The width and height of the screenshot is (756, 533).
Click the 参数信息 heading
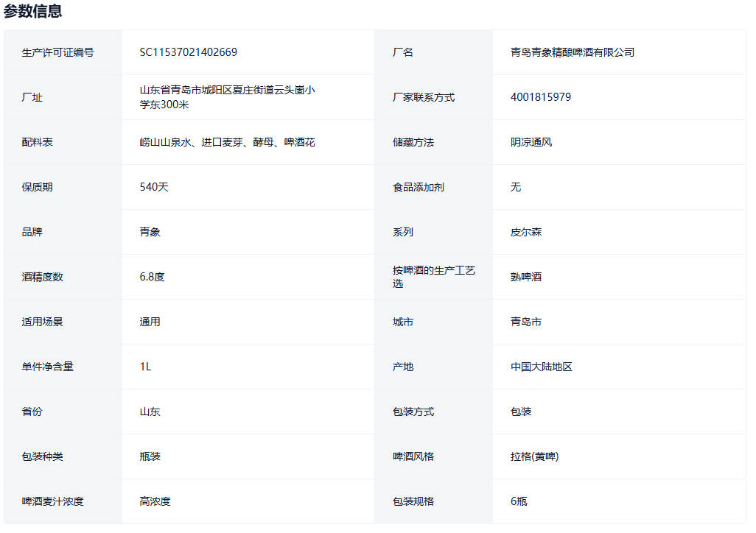point(32,10)
